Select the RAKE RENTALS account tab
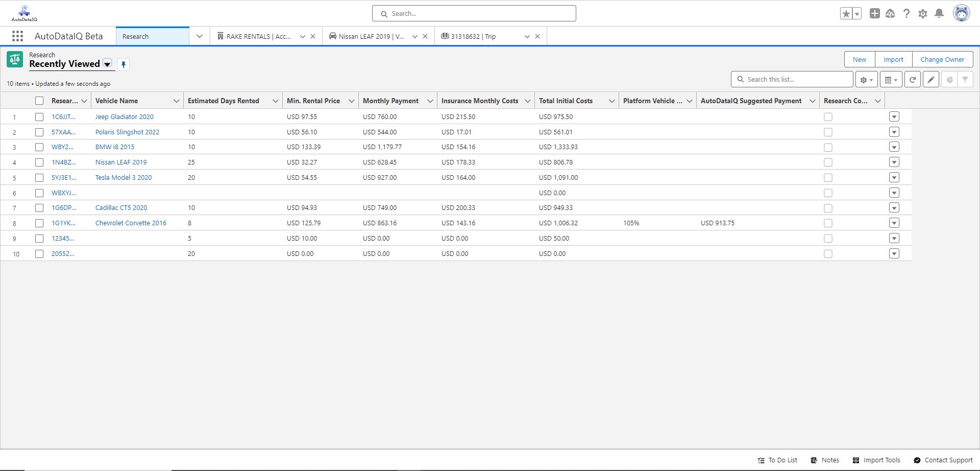Viewport: 980px width, 471px height. [x=258, y=36]
